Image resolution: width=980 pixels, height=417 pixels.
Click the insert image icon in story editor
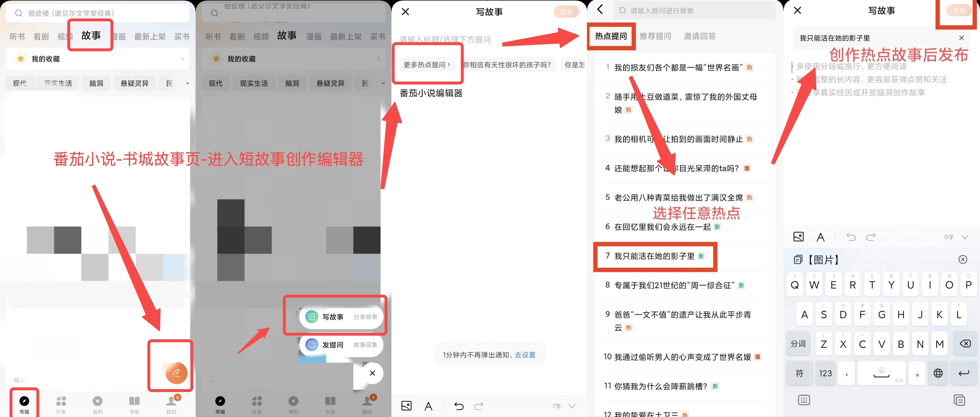[406, 406]
